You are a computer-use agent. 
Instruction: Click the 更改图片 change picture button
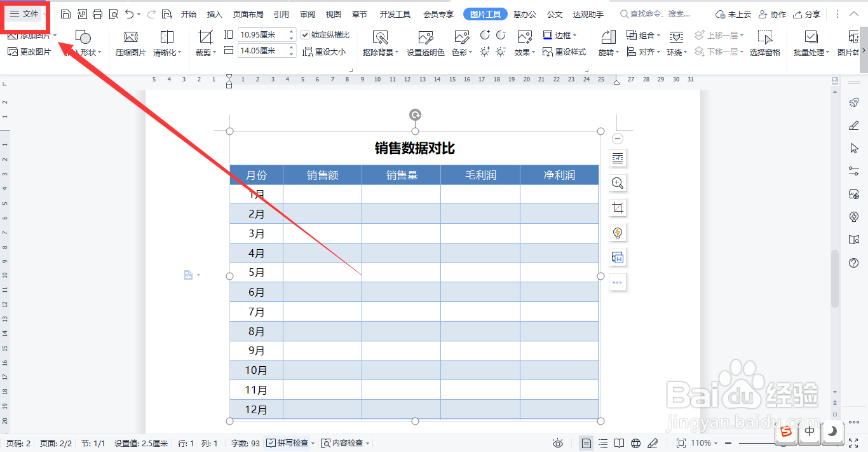coord(29,52)
